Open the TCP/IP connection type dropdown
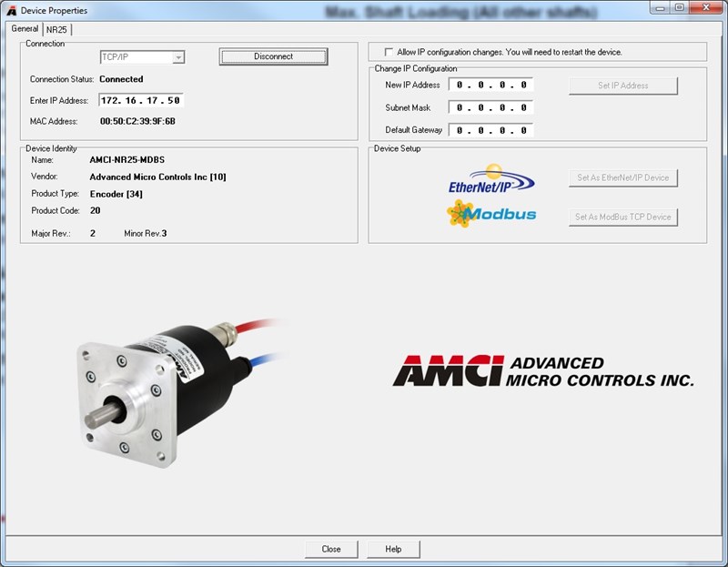 177,57
